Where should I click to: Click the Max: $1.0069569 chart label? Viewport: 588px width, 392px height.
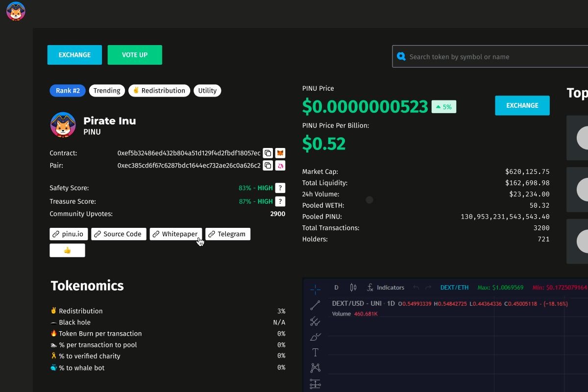coord(500,288)
